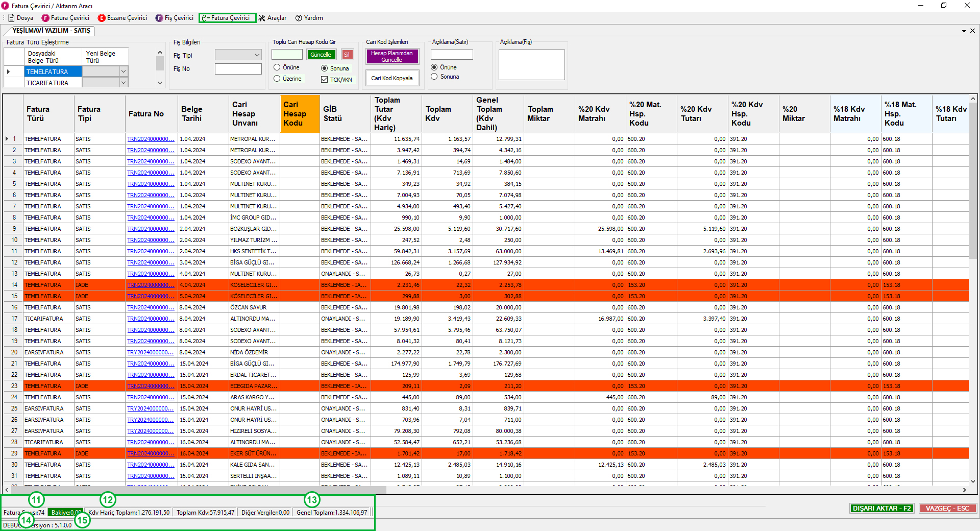Open Yeni Belge Türü dropdown for TEMELFATURA

[123, 71]
